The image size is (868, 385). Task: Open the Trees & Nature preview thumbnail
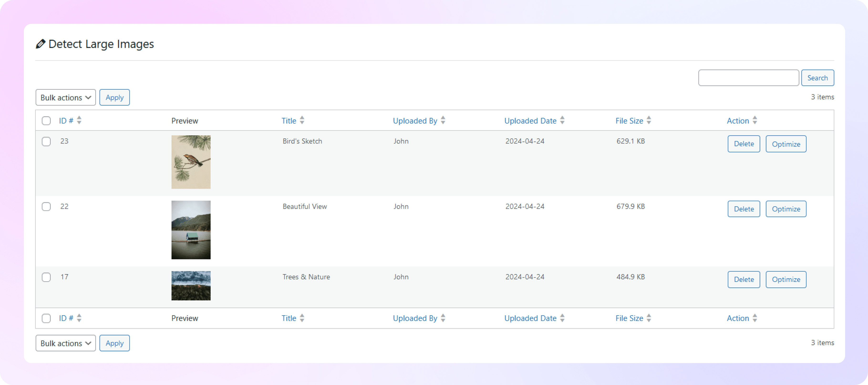(191, 286)
